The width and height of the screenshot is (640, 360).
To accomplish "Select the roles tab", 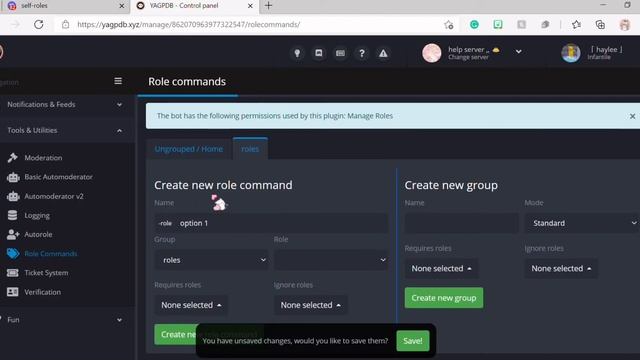I will 250,149.
